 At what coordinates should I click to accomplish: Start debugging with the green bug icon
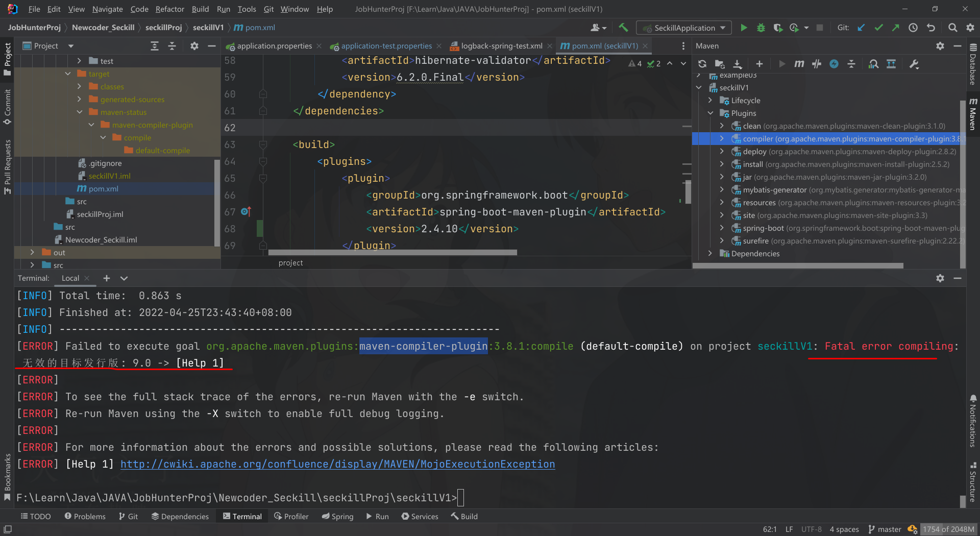click(x=761, y=28)
